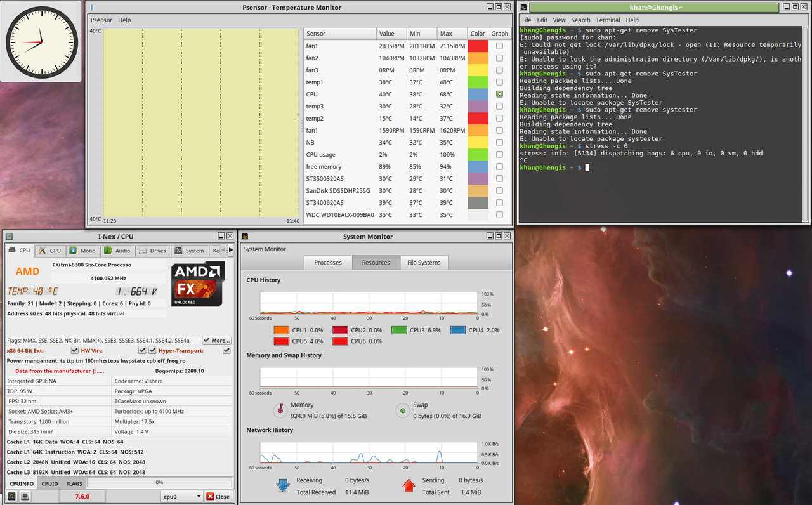
Task: Sort sensors by the Value column header
Action: pyautogui.click(x=386, y=34)
